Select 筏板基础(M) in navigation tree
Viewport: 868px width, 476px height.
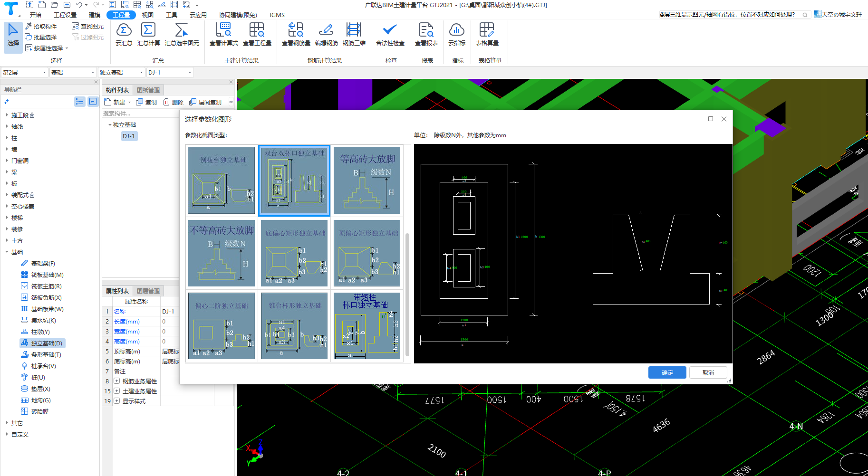[x=42, y=275]
